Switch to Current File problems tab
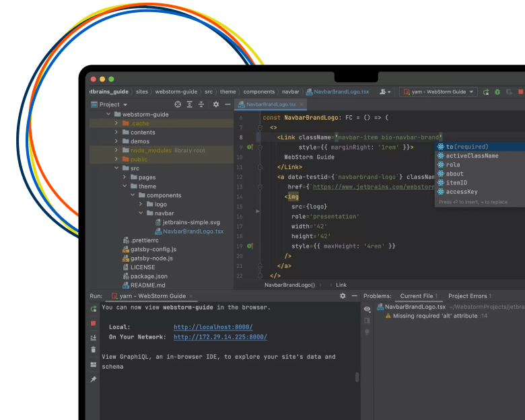 [x=419, y=296]
